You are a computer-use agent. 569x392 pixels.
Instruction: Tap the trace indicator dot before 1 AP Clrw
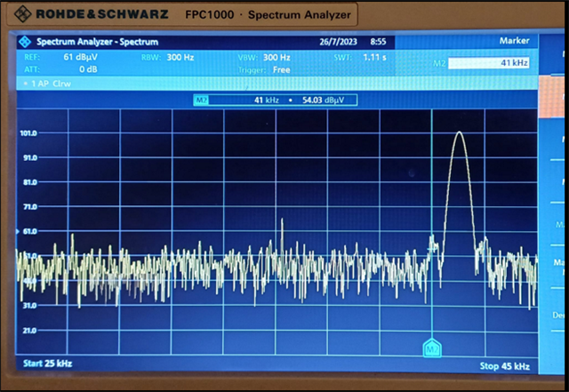[26, 84]
